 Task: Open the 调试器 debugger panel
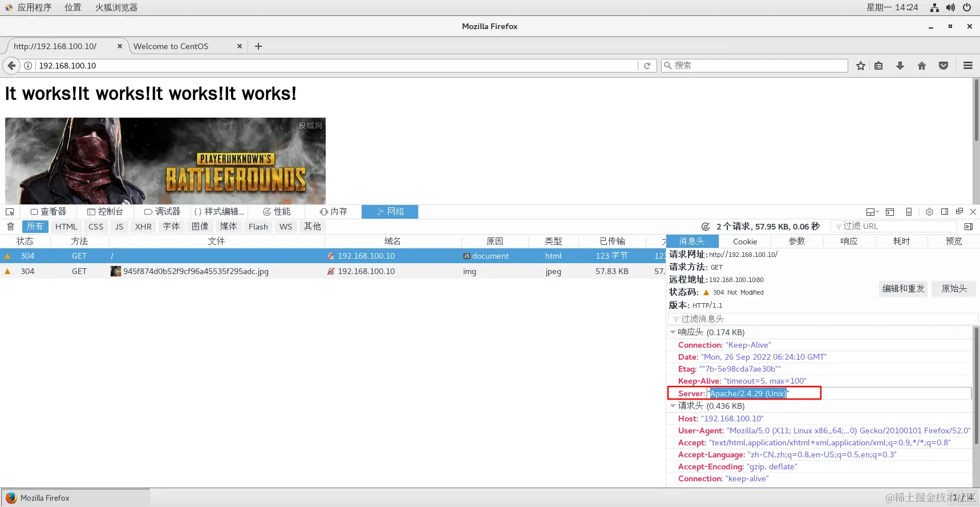(x=162, y=212)
